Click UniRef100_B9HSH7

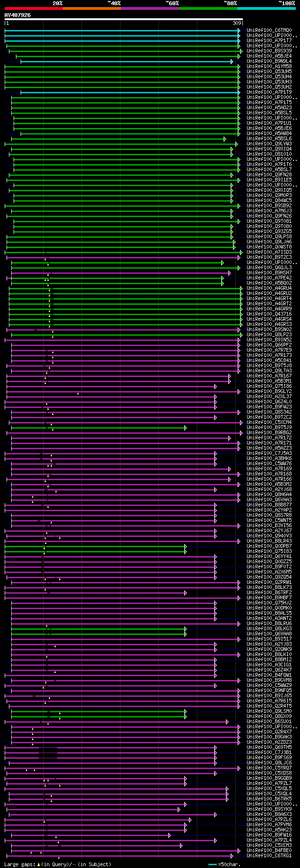pyautogui.click(x=269, y=273)
